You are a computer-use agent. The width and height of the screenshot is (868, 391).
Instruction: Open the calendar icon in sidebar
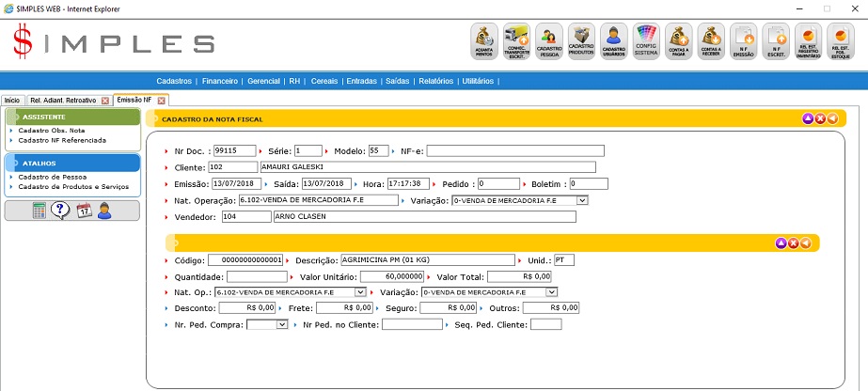point(84,211)
